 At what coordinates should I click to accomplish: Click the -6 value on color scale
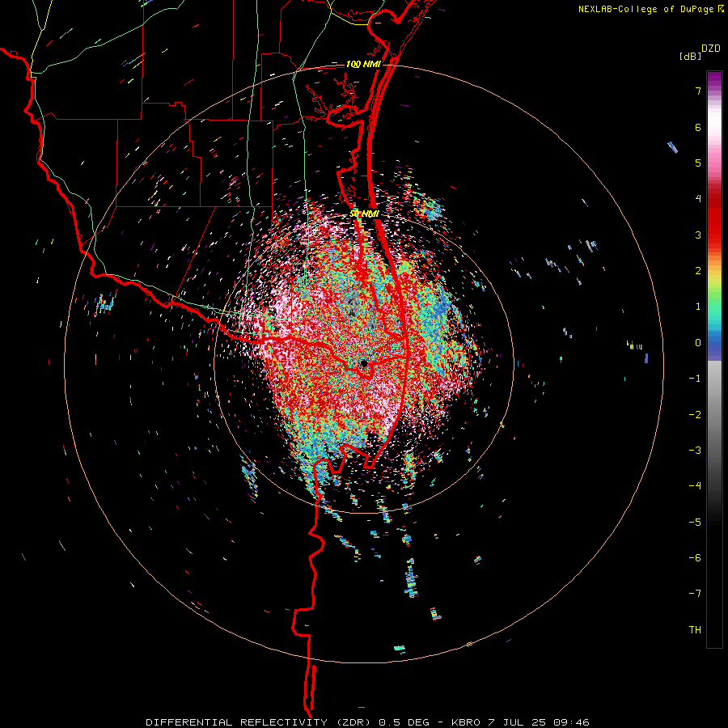click(x=695, y=558)
